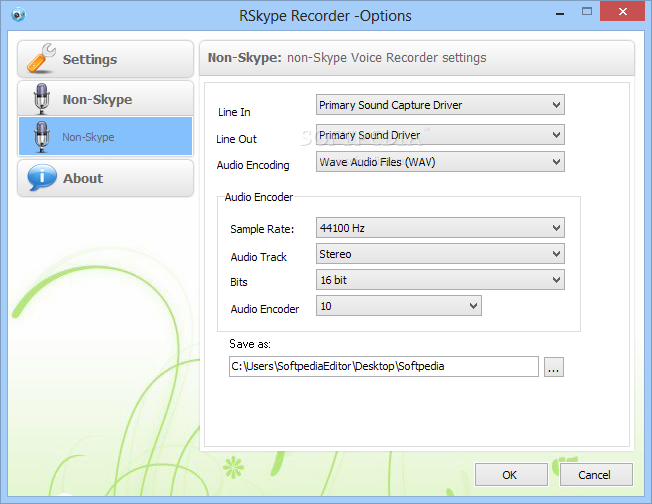Open the Bits 16 bit dropdown
Viewport: 652px width, 504px height.
coord(440,280)
